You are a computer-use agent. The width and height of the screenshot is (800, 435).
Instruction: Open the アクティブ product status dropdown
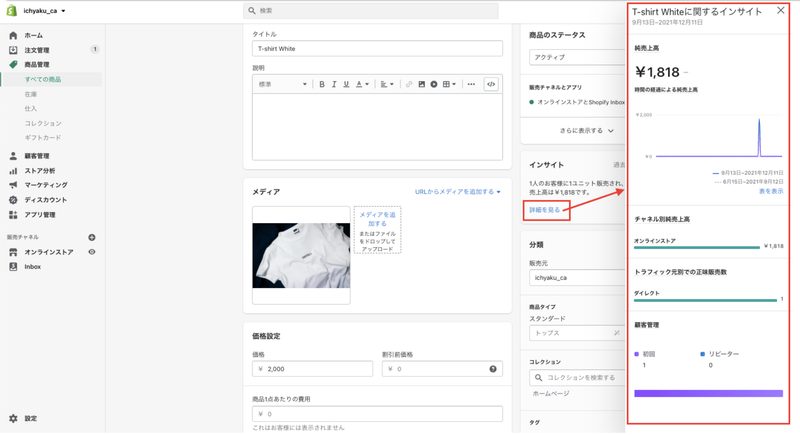pyautogui.click(x=577, y=57)
